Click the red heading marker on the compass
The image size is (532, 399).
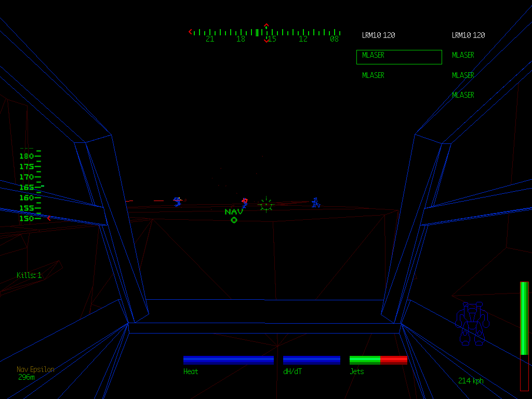pyautogui.click(x=267, y=25)
